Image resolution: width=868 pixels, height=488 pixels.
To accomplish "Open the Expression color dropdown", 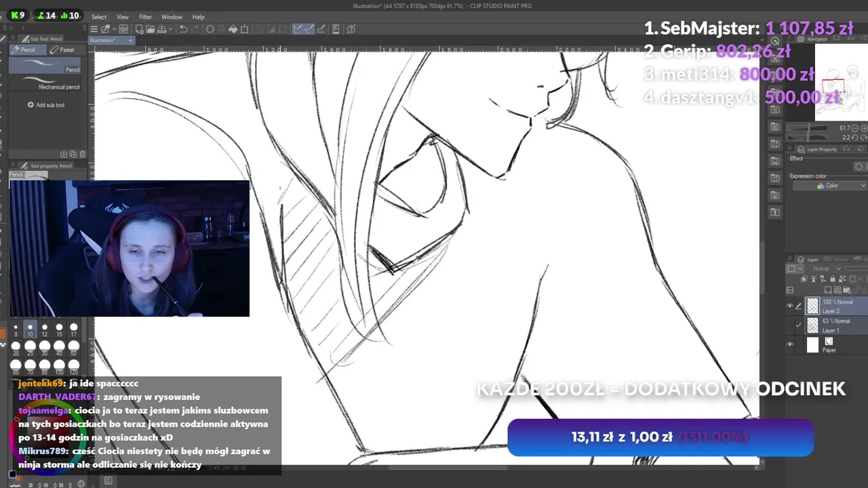I will tap(830, 186).
